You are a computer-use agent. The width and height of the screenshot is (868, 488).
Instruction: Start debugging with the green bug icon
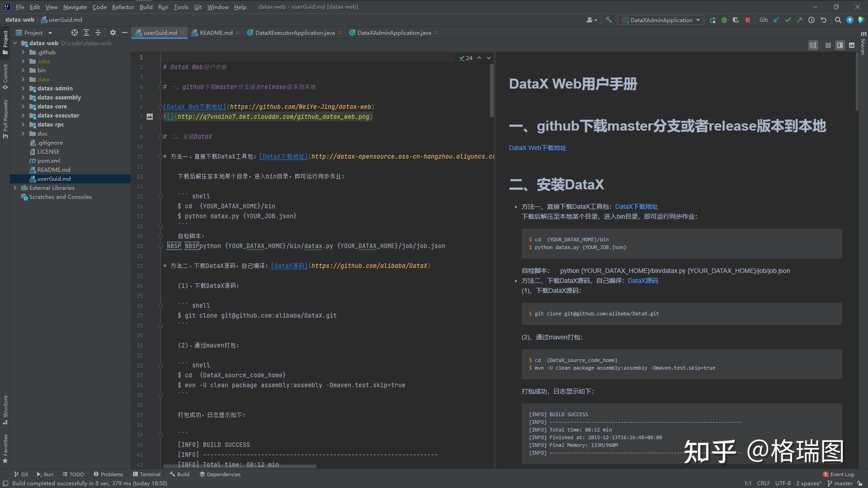pyautogui.click(x=724, y=20)
